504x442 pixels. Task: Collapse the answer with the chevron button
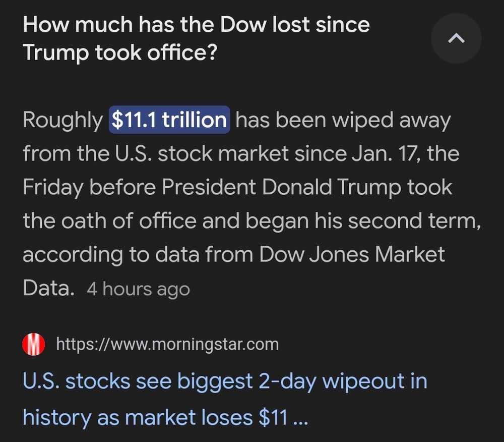(456, 38)
